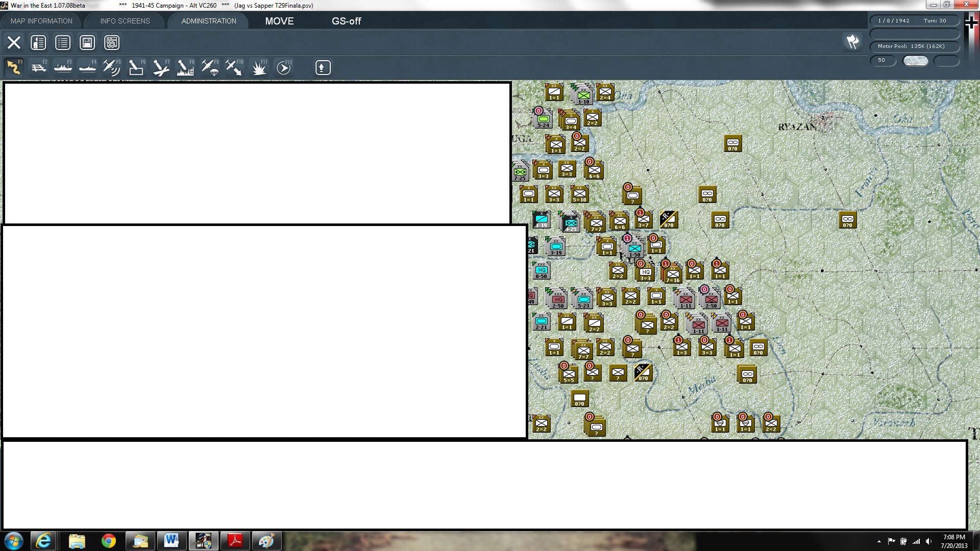980x551 pixels.
Task: Open the grid map icon in Administration toolbar
Action: point(112,42)
